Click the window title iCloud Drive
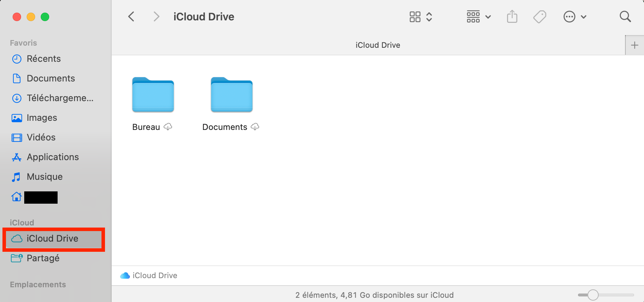The width and height of the screenshot is (644, 302). pyautogui.click(x=204, y=17)
